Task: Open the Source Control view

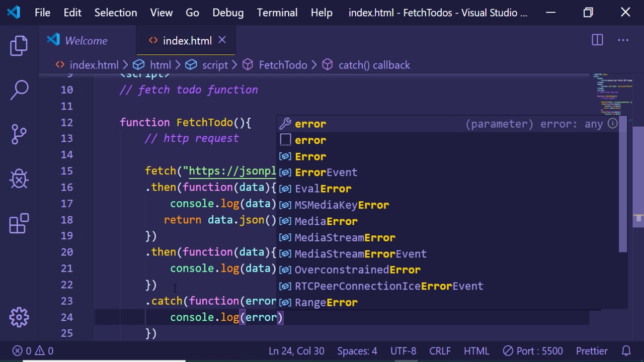Action: 19,134
